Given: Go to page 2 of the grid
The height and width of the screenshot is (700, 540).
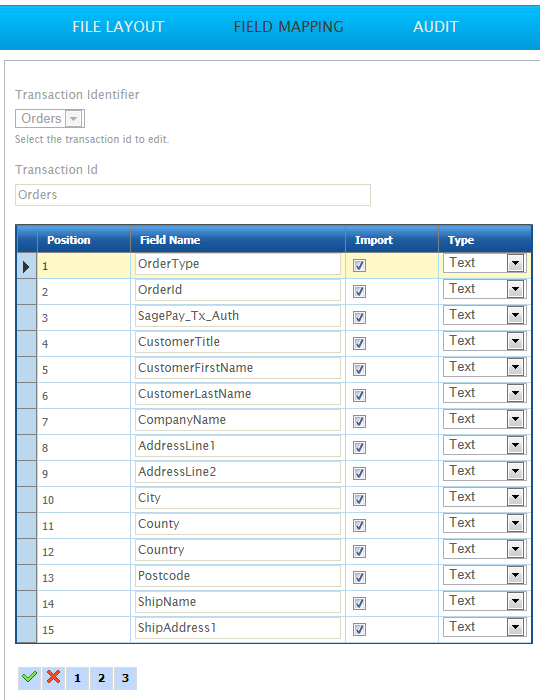Looking at the screenshot, I should (101, 678).
